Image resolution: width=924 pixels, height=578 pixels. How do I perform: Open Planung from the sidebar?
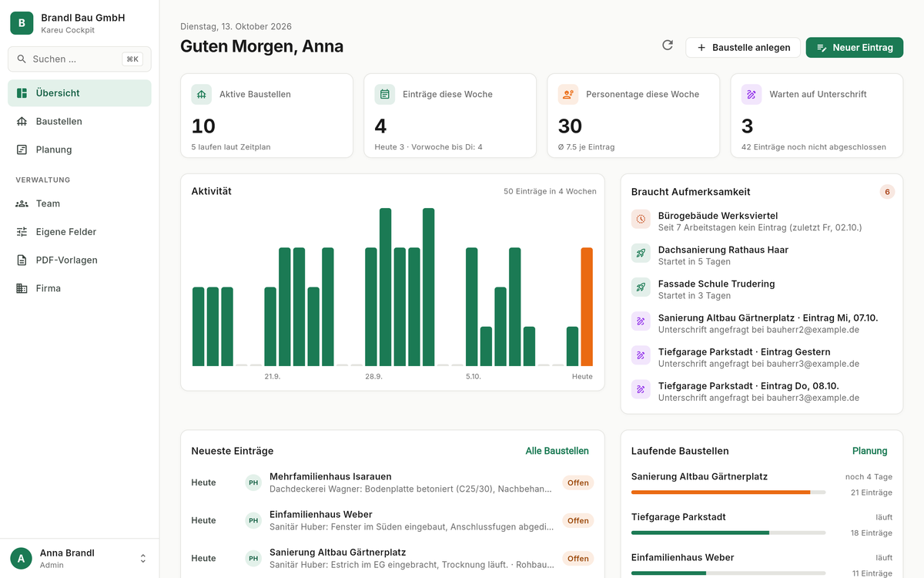click(79, 150)
